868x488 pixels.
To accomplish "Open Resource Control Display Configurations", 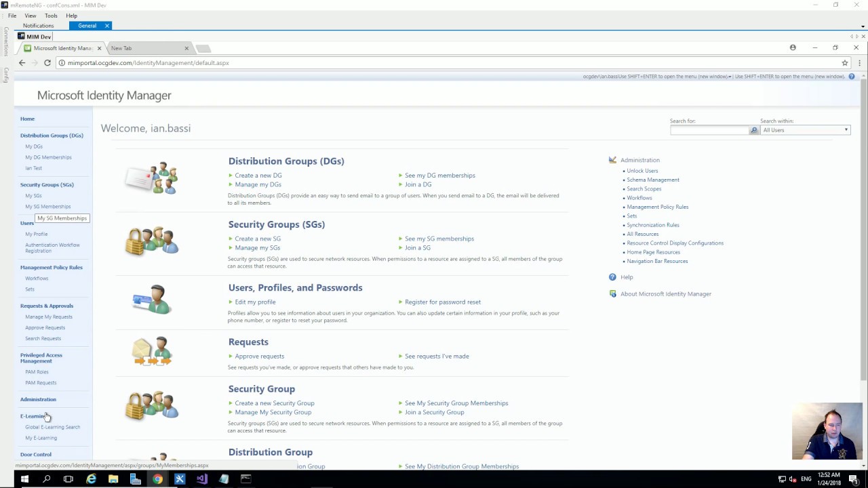I will pyautogui.click(x=675, y=243).
